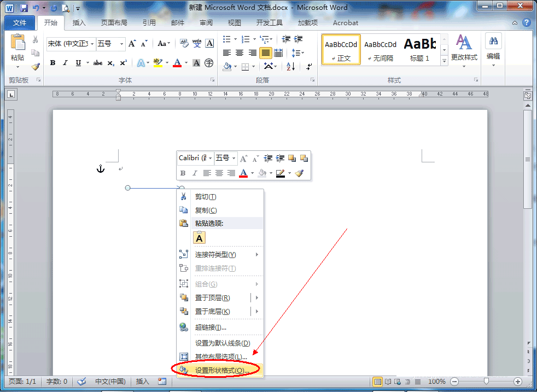Viewport: 537px width, 392px height.
Task: Toggle bold formatting in the floating mini toolbar
Action: [182, 173]
